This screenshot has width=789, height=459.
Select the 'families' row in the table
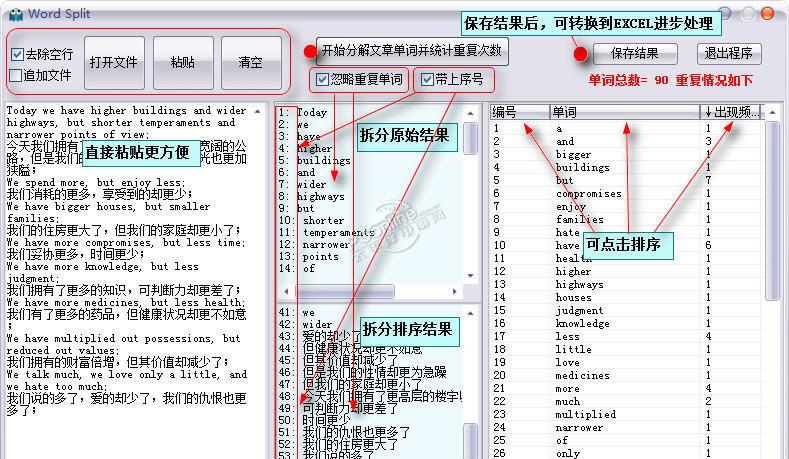click(x=626, y=219)
